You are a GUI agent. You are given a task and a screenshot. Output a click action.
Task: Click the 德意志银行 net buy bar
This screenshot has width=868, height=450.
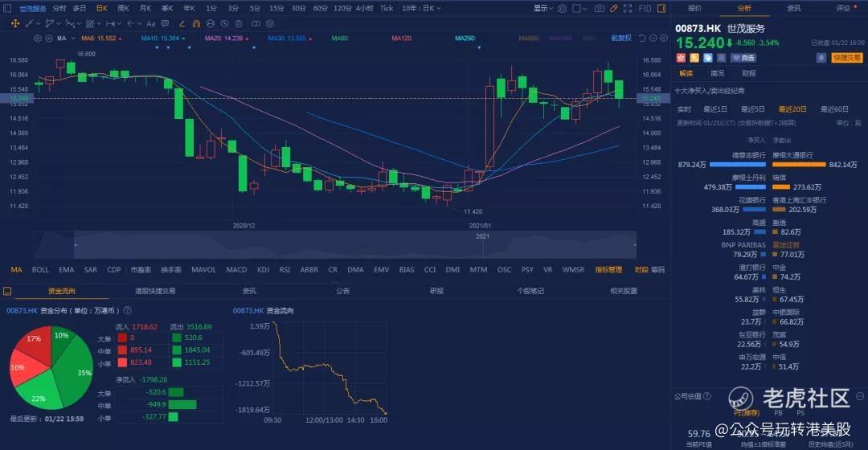pos(737,165)
